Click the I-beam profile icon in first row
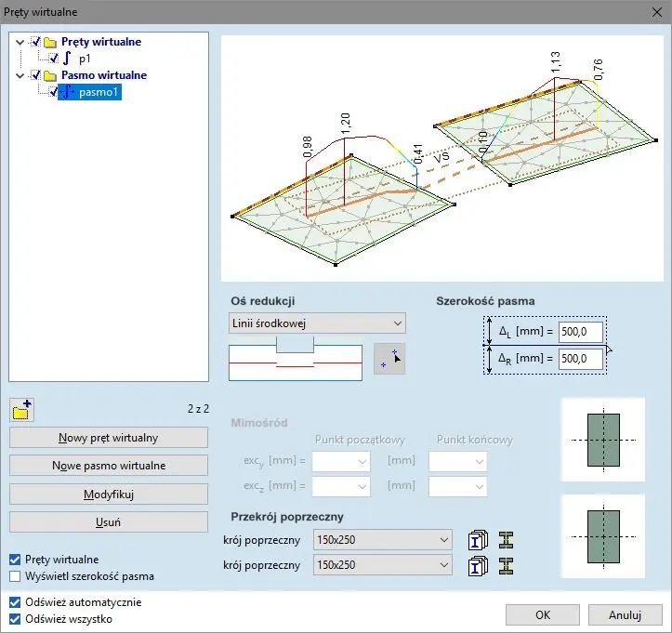 pyautogui.click(x=506, y=540)
